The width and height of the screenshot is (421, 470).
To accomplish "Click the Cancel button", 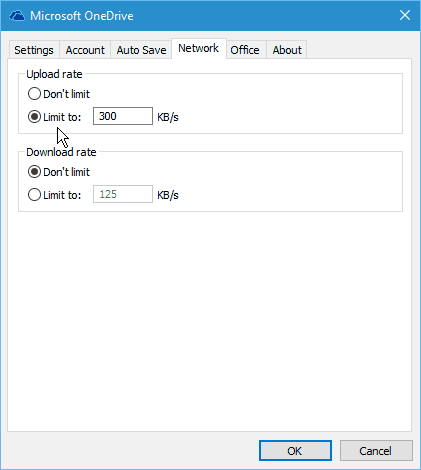I will point(376,451).
